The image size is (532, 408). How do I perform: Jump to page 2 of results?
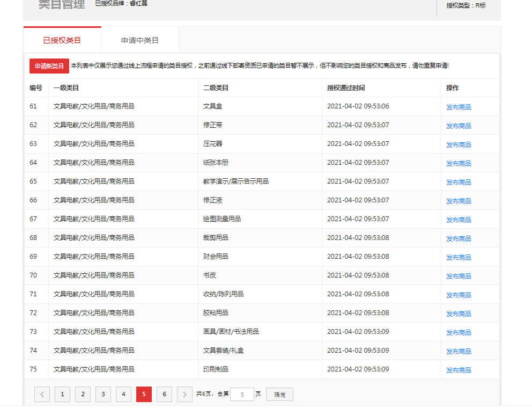83,395
